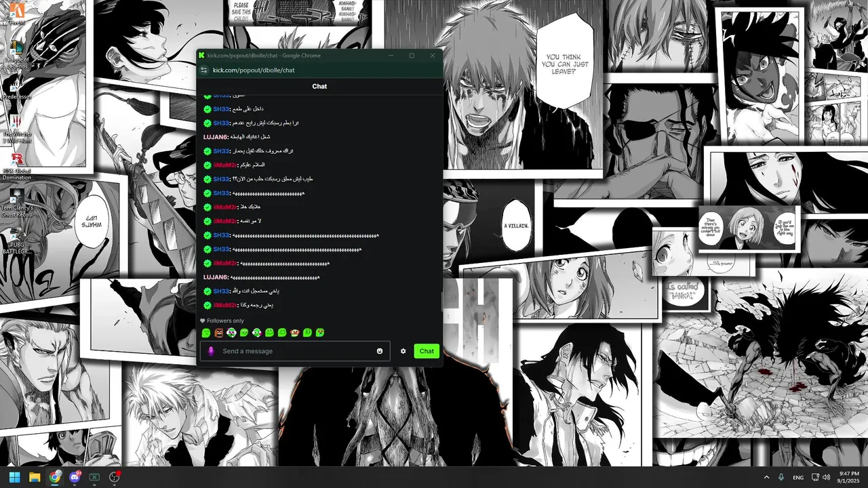
Task: Click the microphone icon in system tray
Action: coord(781,477)
